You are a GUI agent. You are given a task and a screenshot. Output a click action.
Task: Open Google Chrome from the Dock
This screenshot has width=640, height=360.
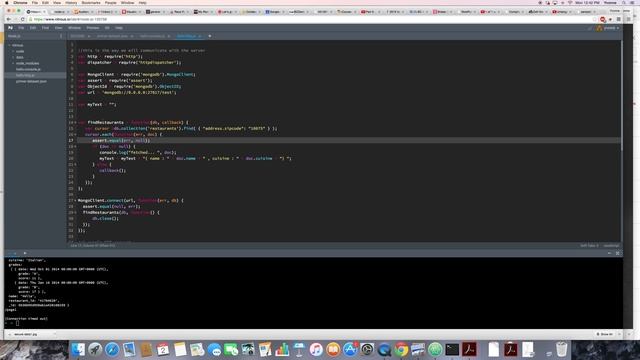click(401, 349)
